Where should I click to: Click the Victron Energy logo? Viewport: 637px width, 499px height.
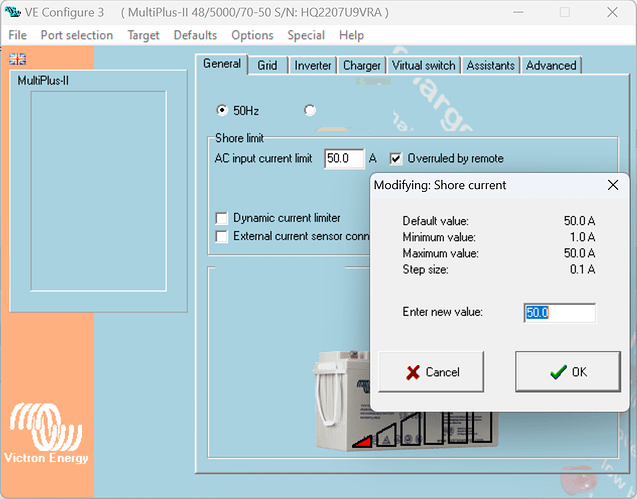click(46, 433)
